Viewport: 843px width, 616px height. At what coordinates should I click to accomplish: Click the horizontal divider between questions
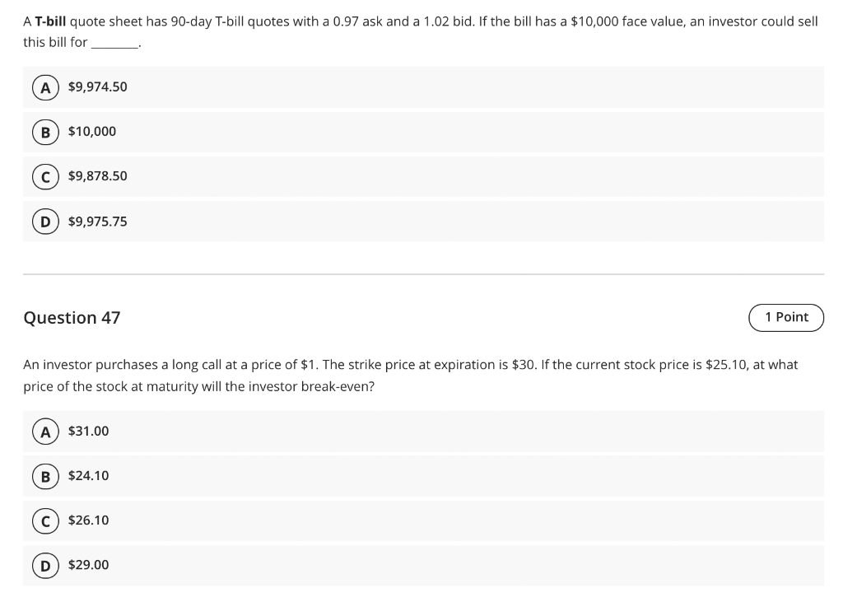pos(421,275)
